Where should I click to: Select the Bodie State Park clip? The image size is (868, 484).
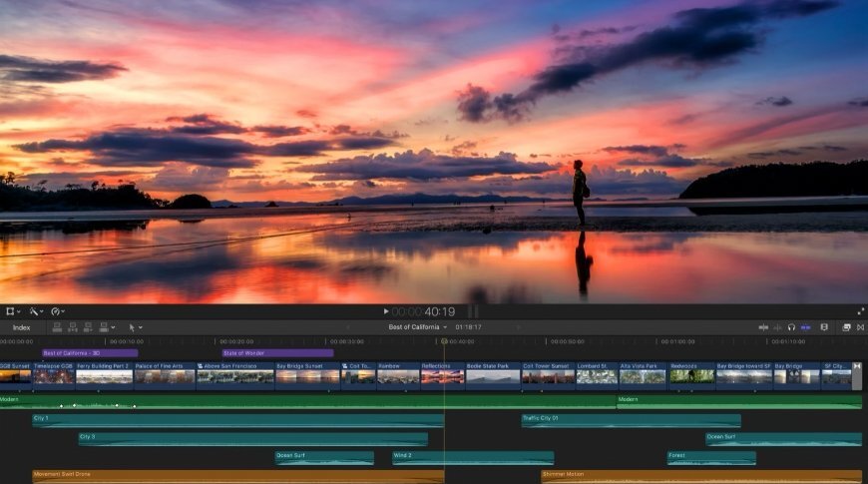click(493, 374)
